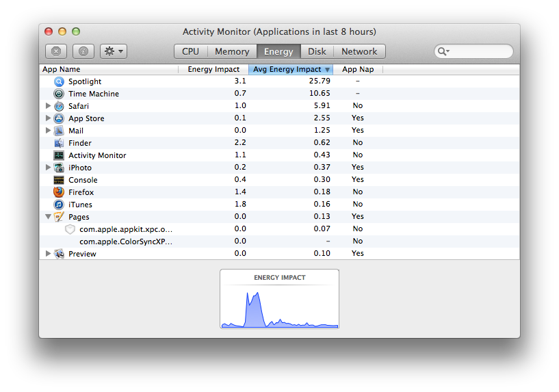Image resolution: width=559 pixels, height=392 pixels.
Task: Click App Nap No for Activity Monitor
Action: [358, 155]
